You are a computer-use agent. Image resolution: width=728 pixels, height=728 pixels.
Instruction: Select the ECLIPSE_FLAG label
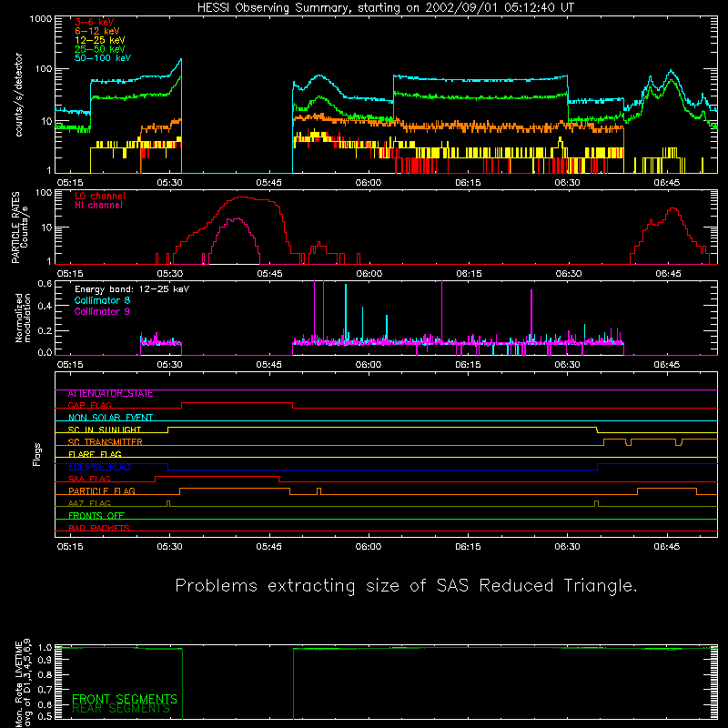[x=99, y=467]
